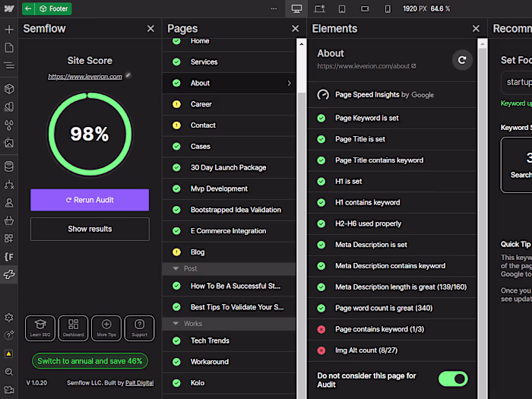Close the Pages panel
532x399 pixels.
[x=295, y=29]
